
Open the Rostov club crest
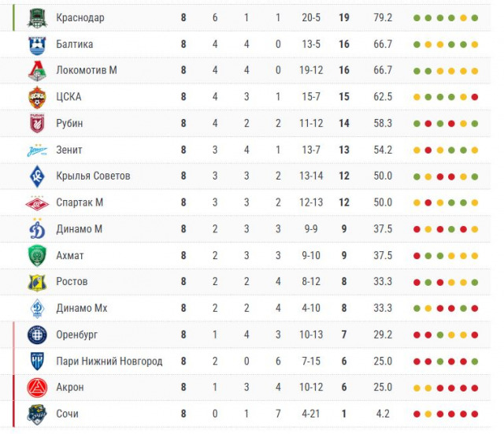(x=38, y=282)
